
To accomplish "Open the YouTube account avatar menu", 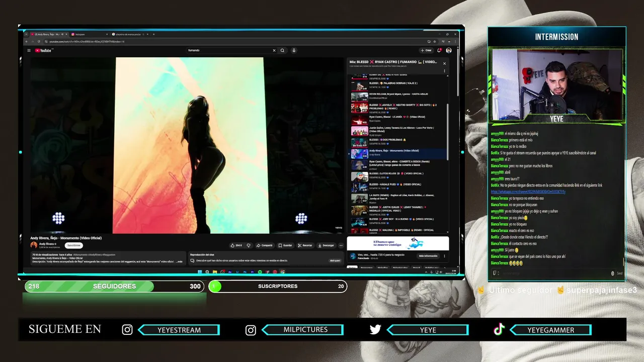I will tap(449, 50).
